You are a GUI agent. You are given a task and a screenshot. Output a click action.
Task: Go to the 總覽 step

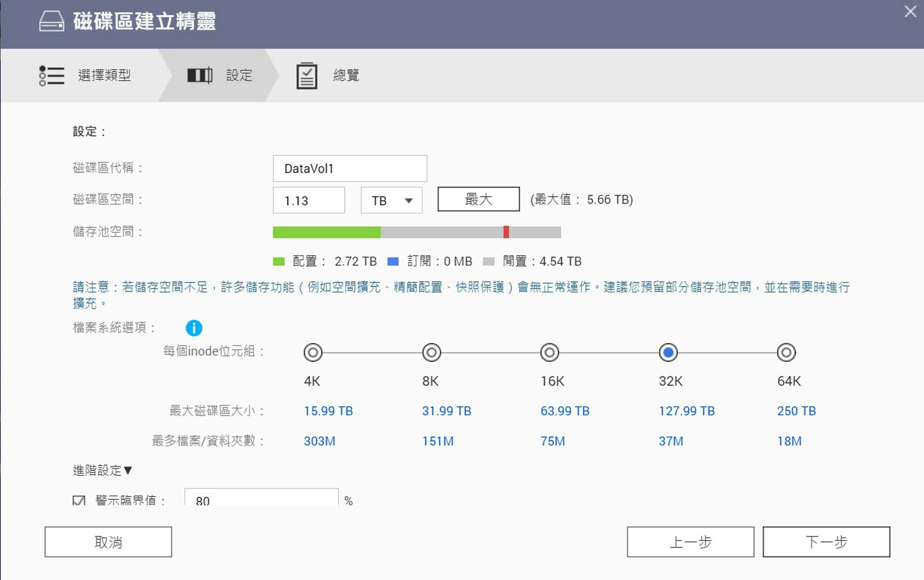click(x=328, y=75)
